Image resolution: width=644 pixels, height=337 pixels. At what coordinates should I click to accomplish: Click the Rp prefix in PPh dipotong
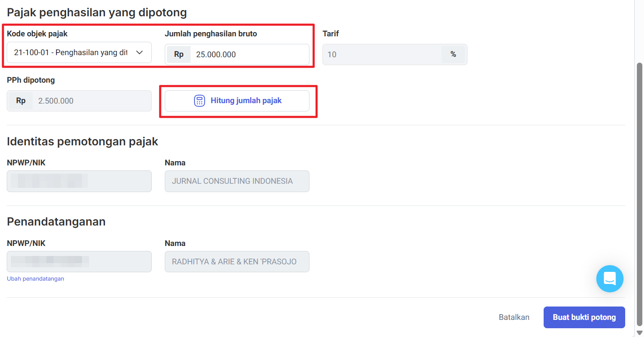click(x=20, y=101)
